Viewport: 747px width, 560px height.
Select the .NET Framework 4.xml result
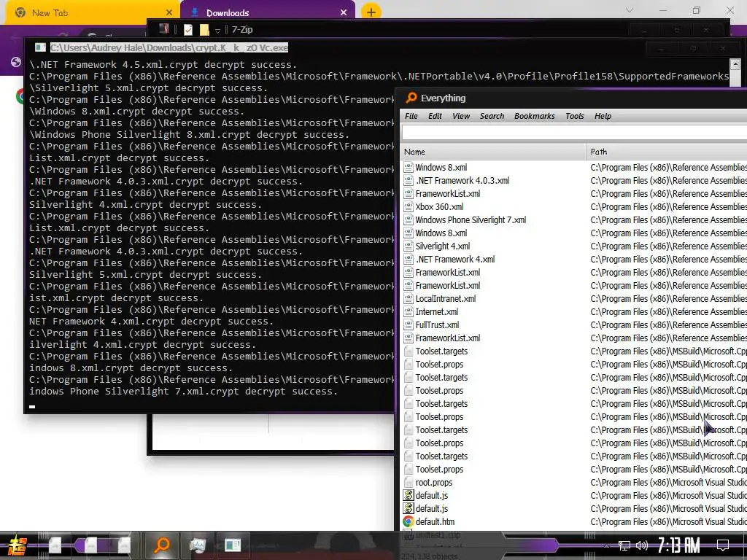tap(455, 260)
